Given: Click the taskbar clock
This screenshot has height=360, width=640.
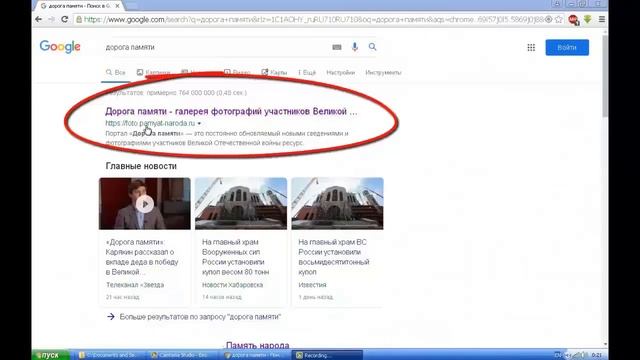Looking at the screenshot, I should pyautogui.click(x=596, y=356).
